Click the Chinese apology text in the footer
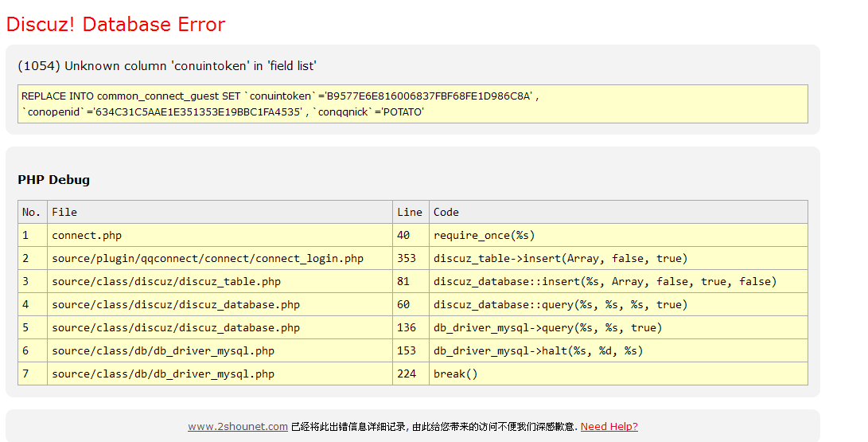This screenshot has width=868, height=442. pyautogui.click(x=434, y=427)
